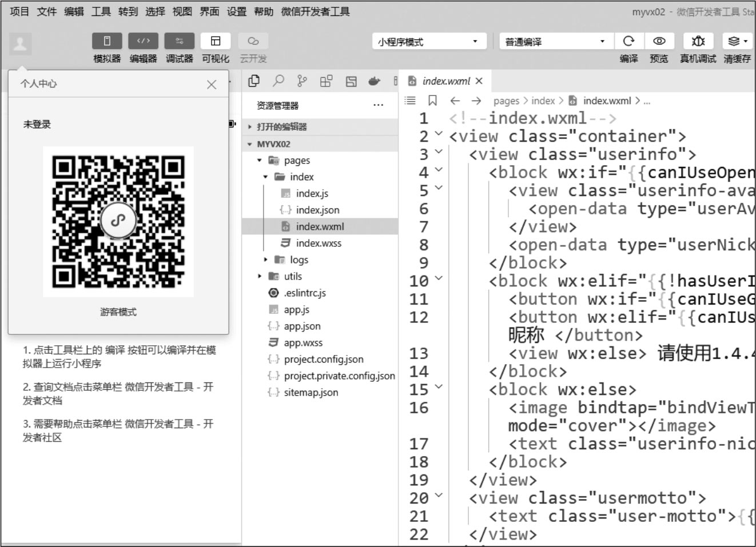Open the 小程序模式 mode dropdown
This screenshot has width=756, height=547.
429,42
